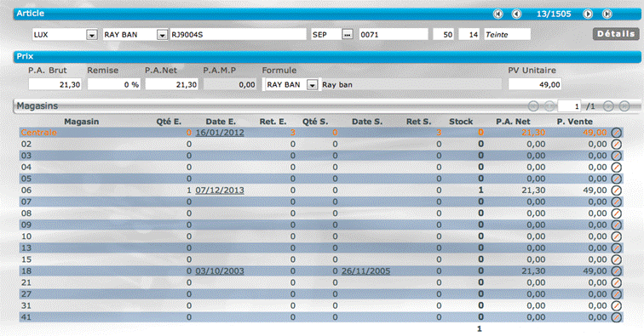Screen dimensions: 644x336
Task: Edit the color code field 0071
Action: click(394, 35)
